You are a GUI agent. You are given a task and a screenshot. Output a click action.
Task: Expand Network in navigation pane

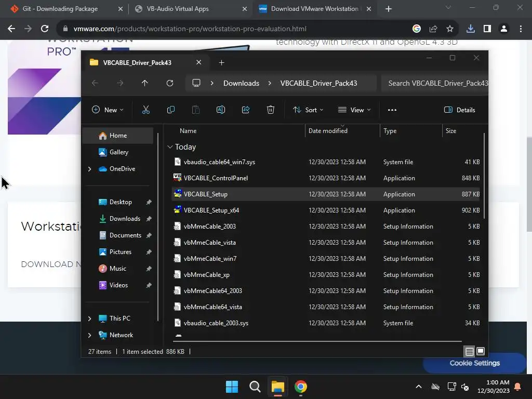pos(89,335)
